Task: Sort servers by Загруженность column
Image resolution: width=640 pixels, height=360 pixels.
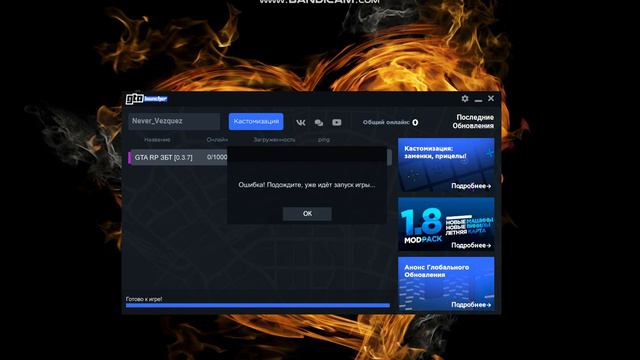Action: pyautogui.click(x=274, y=140)
